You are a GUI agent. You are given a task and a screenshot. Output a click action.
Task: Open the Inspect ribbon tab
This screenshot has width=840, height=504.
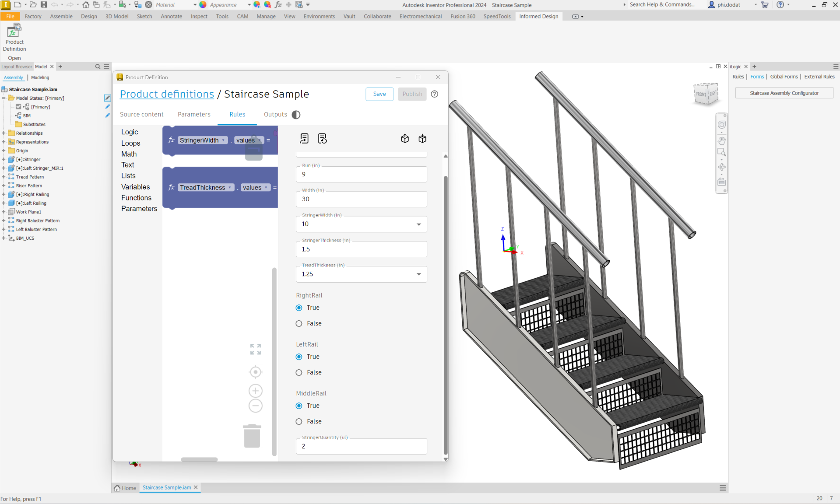[199, 16]
